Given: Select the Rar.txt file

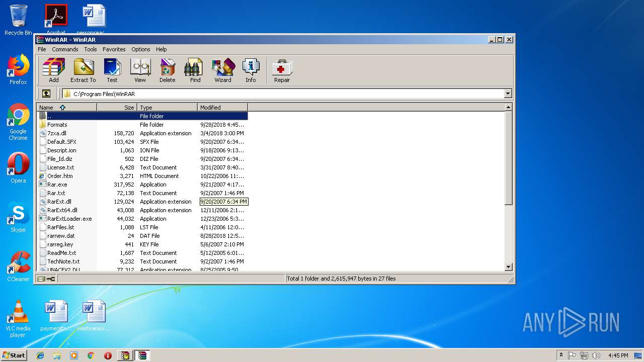Looking at the screenshot, I should pos(143,193).
